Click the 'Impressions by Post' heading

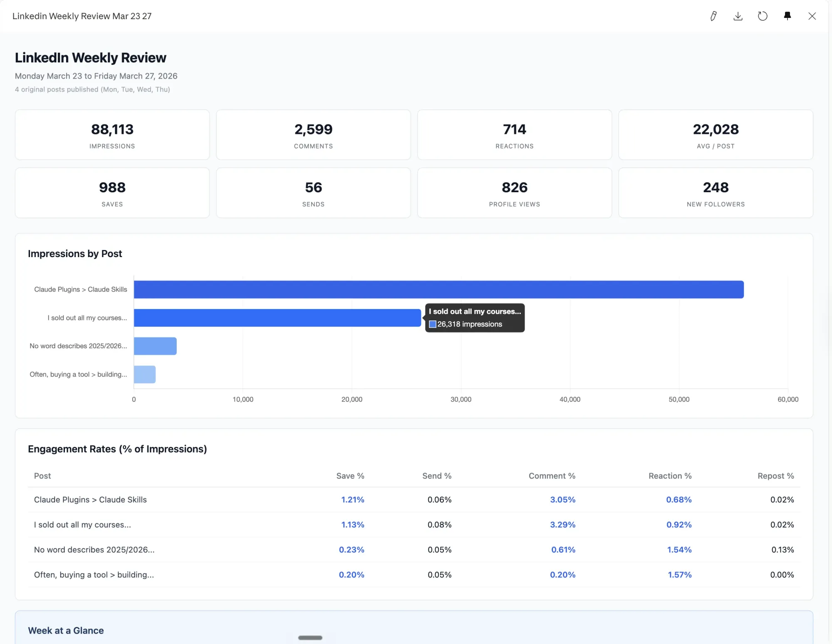(75, 254)
